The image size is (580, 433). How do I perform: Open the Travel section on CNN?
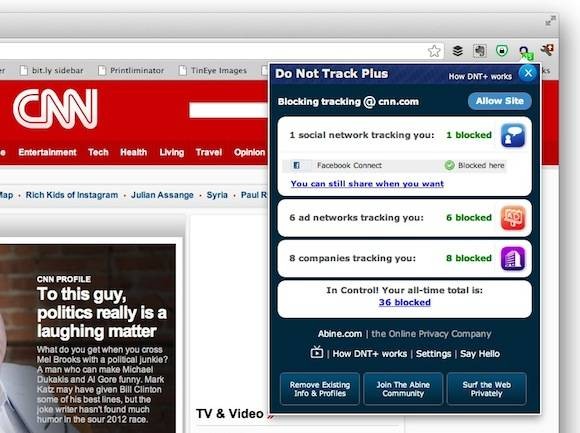pos(209,152)
